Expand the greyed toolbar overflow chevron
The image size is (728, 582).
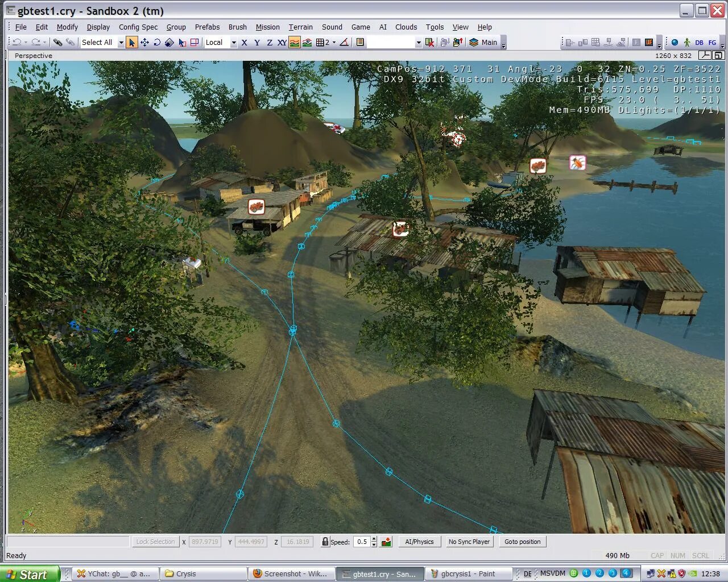click(659, 43)
